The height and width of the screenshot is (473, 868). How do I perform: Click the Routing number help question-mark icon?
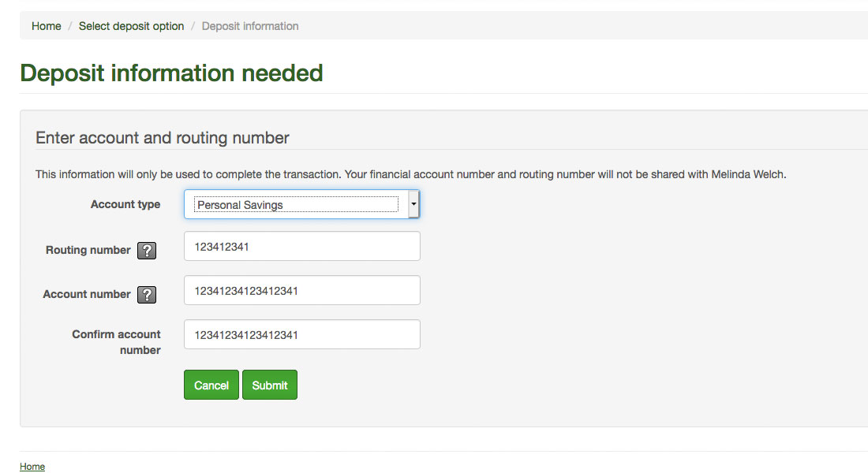(x=147, y=251)
